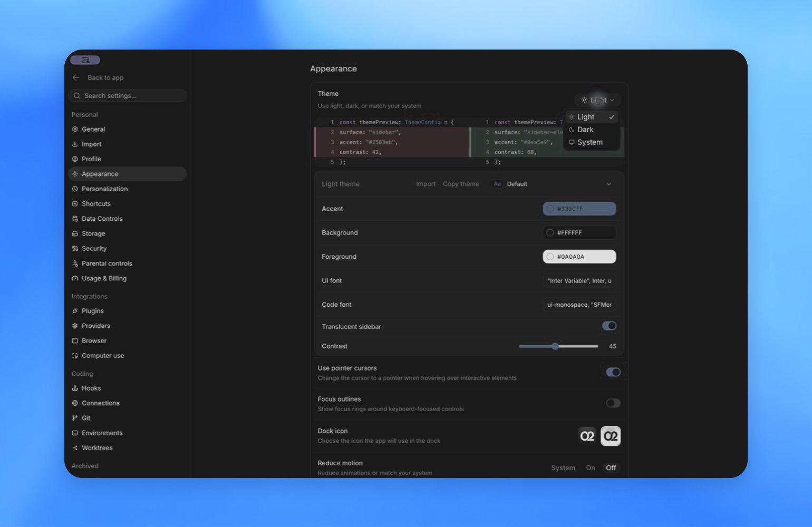Click the Hooks anchor icon
The height and width of the screenshot is (527, 812).
point(75,388)
